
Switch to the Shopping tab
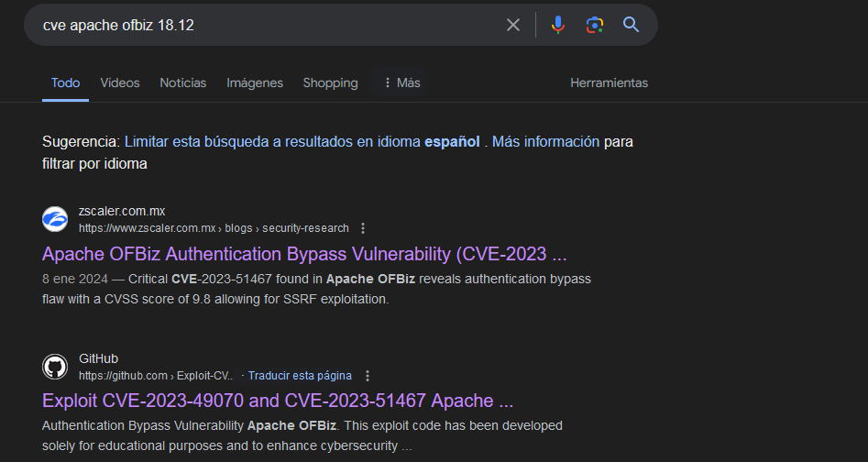pos(330,83)
